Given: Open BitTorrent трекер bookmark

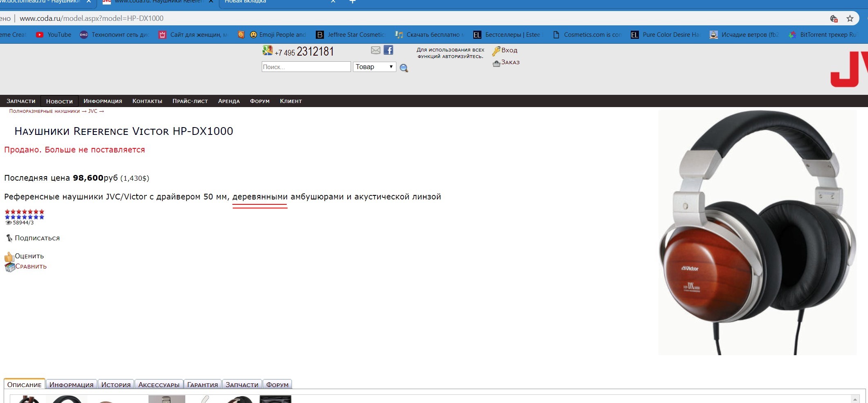Looking at the screenshot, I should [x=823, y=35].
